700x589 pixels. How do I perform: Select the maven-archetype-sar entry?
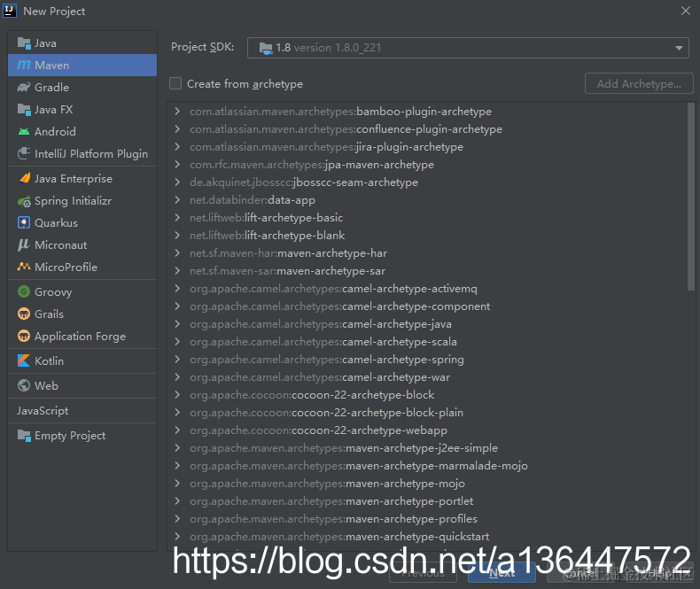coord(287,271)
